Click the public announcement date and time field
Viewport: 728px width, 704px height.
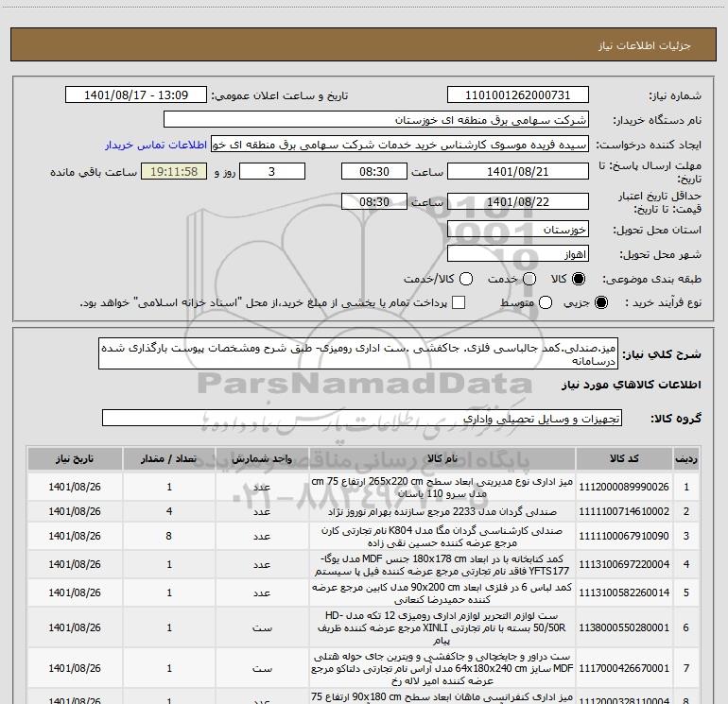pos(140,95)
